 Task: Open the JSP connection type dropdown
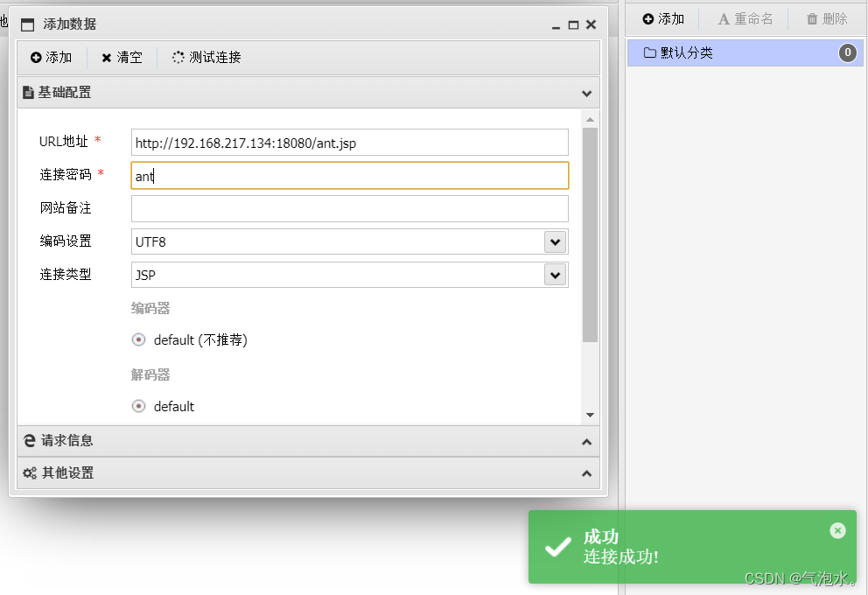tap(554, 275)
